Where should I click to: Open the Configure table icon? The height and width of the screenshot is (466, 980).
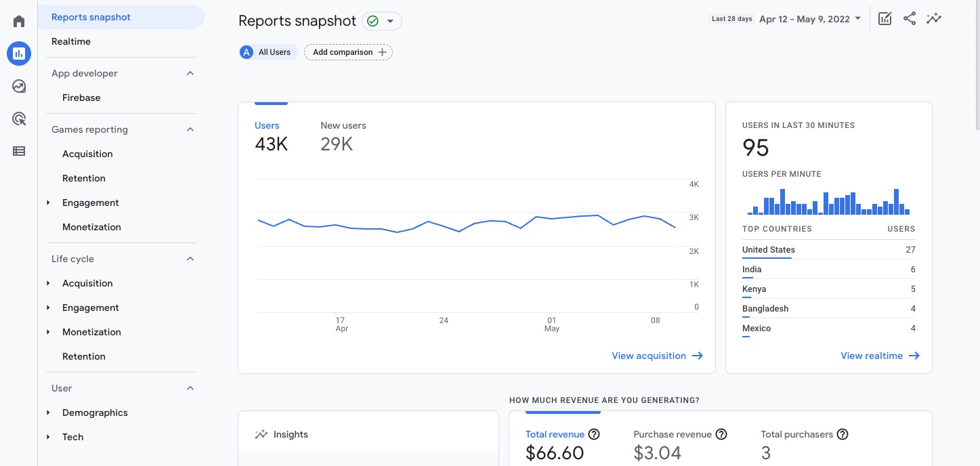point(19,151)
